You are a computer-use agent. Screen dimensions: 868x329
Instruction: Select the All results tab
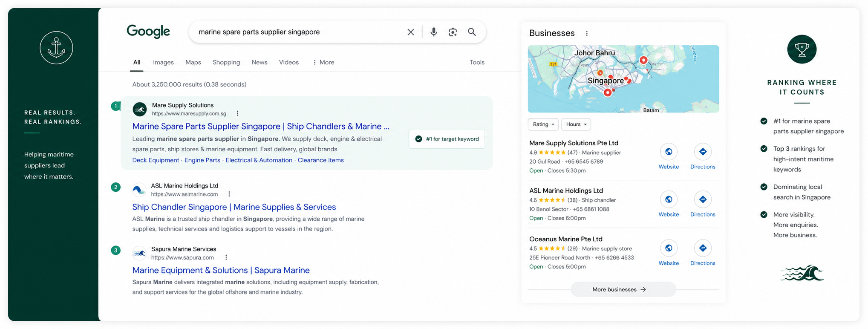137,62
